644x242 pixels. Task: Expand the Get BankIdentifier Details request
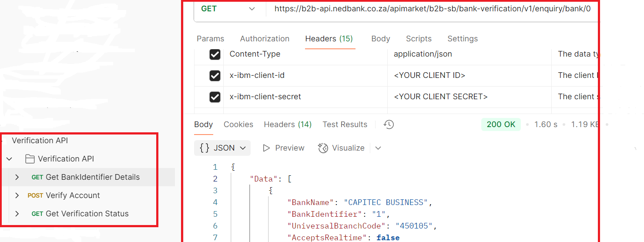pos(17,177)
